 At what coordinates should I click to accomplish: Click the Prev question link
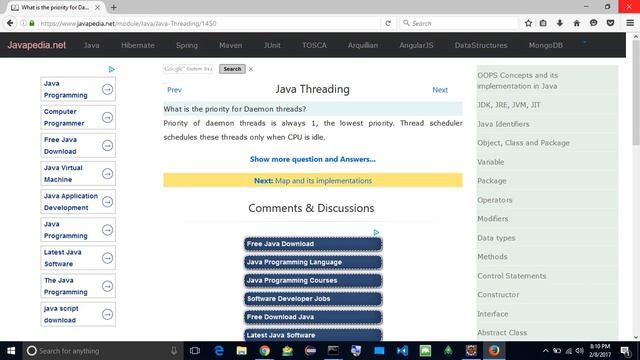click(174, 90)
